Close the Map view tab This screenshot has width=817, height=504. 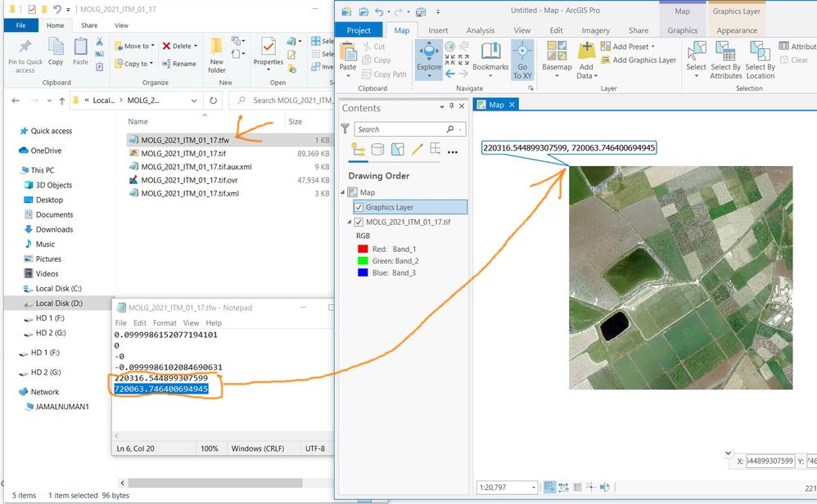tap(512, 105)
